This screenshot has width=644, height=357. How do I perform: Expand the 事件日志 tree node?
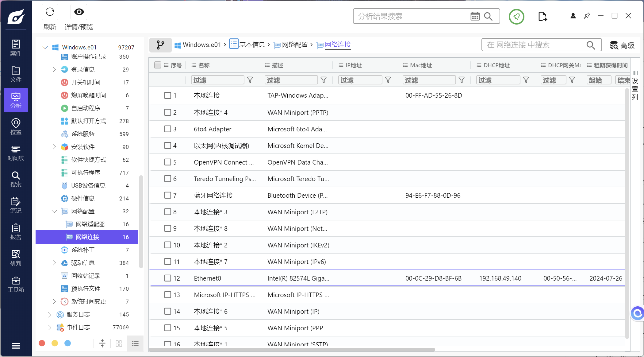point(50,327)
